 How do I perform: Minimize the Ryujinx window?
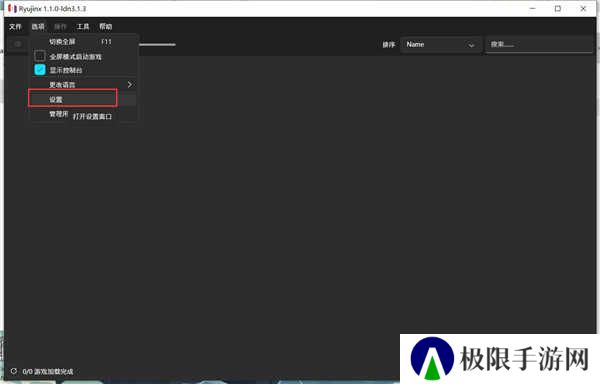[x=533, y=8]
